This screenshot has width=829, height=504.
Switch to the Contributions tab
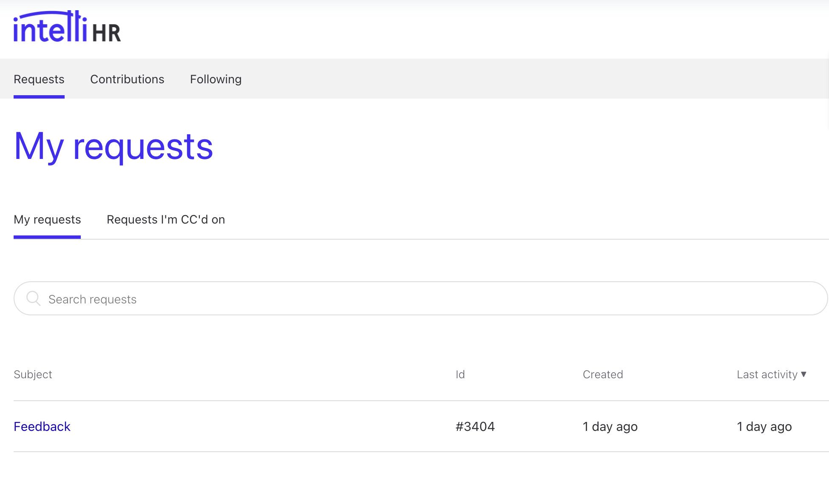[127, 79]
